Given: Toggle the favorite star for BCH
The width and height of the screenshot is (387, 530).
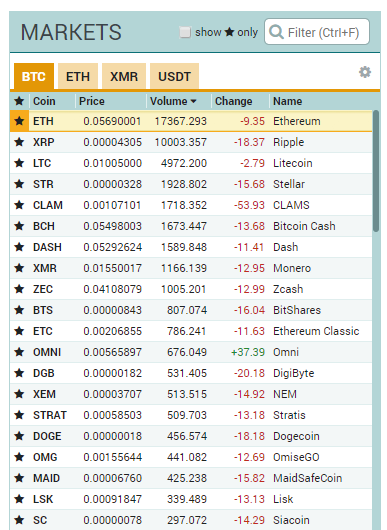Looking at the screenshot, I should (x=19, y=226).
